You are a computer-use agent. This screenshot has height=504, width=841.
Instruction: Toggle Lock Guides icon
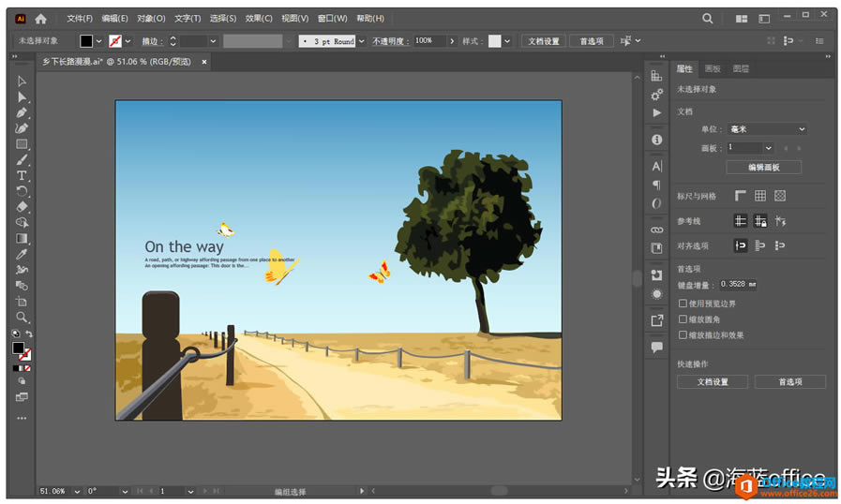tap(760, 220)
